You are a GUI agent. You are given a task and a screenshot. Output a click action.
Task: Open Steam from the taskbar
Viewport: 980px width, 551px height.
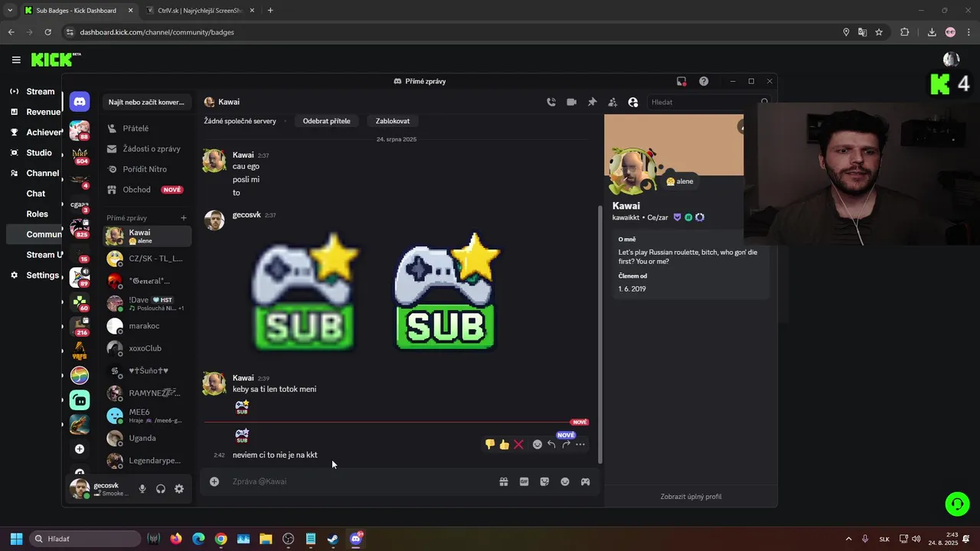[x=333, y=539]
